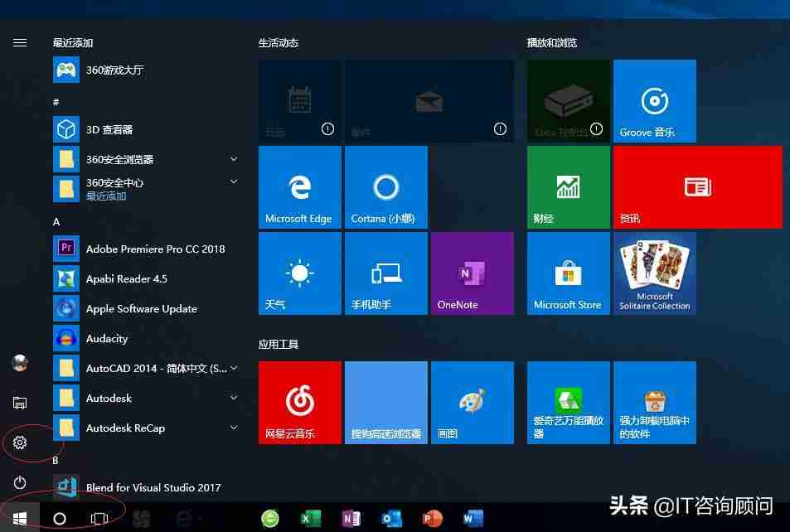The width and height of the screenshot is (790, 532).
Task: Launch PowerPoint from the taskbar
Action: [432, 519]
